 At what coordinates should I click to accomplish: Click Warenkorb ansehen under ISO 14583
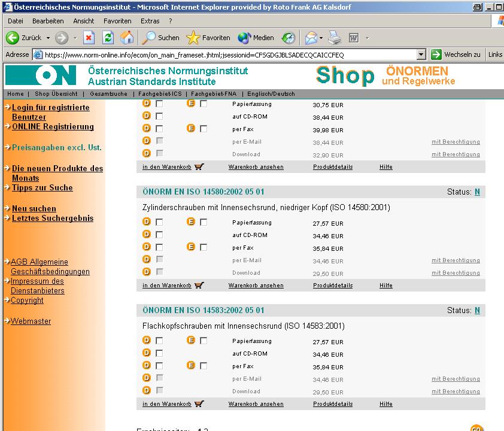pyautogui.click(x=256, y=404)
